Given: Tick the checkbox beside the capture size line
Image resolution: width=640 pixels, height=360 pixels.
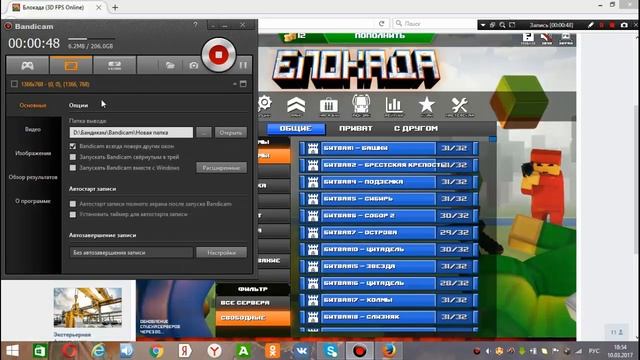Looking at the screenshot, I should [14, 84].
